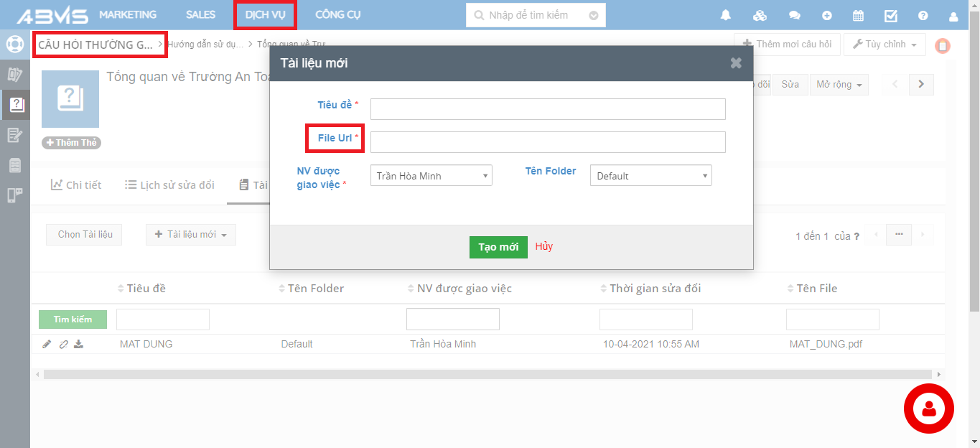Image resolution: width=980 pixels, height=448 pixels.
Task: Click the pencil edit icon for MAT DUNG
Action: coord(47,344)
